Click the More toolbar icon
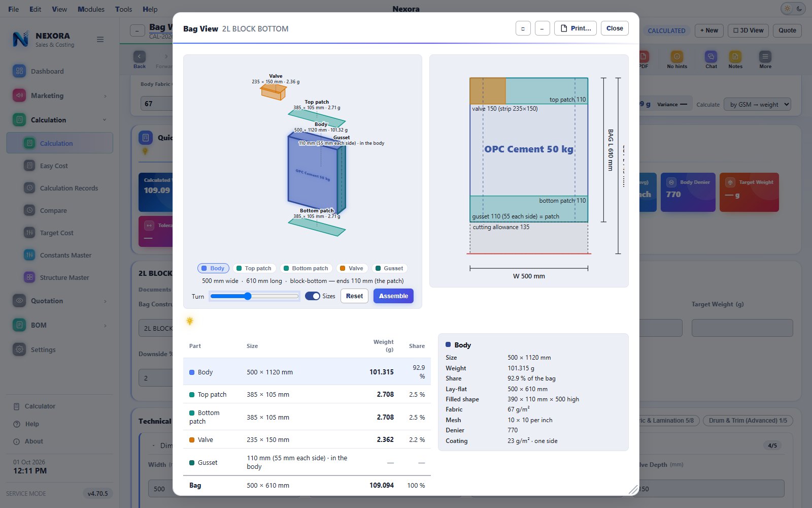 765,57
